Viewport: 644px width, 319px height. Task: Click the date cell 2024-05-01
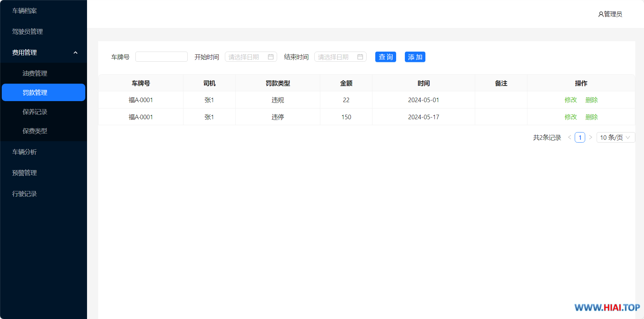[x=424, y=100]
